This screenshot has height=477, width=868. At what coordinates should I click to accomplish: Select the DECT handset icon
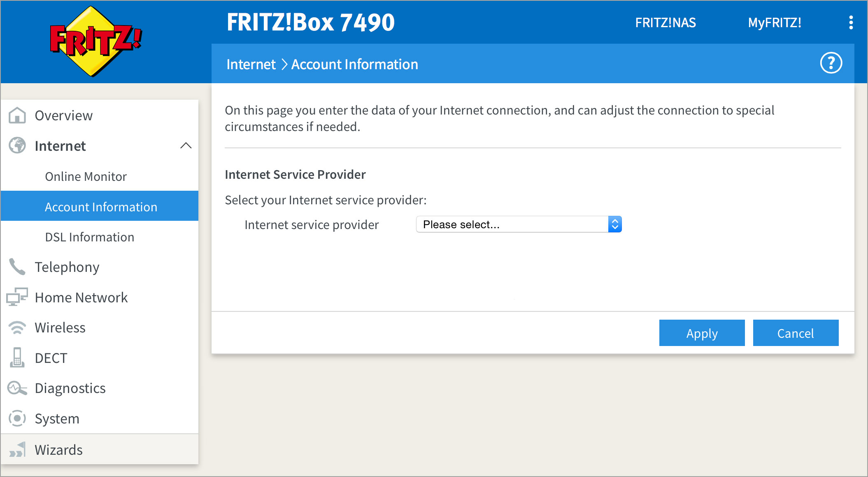16,358
